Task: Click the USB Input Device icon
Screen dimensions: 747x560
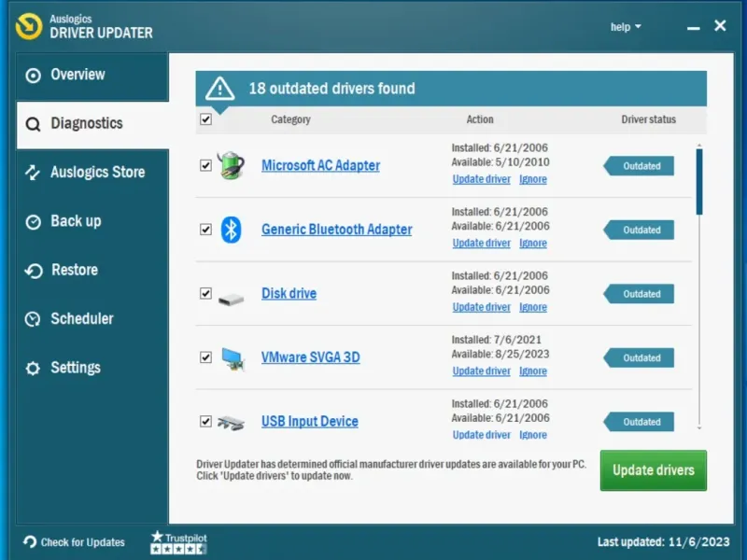Action: point(231,423)
